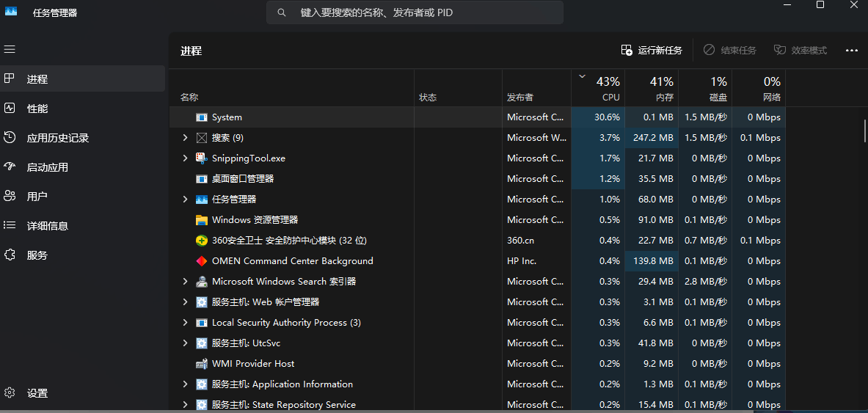Expand the 任务管理器 process group
The image size is (868, 413).
186,200
